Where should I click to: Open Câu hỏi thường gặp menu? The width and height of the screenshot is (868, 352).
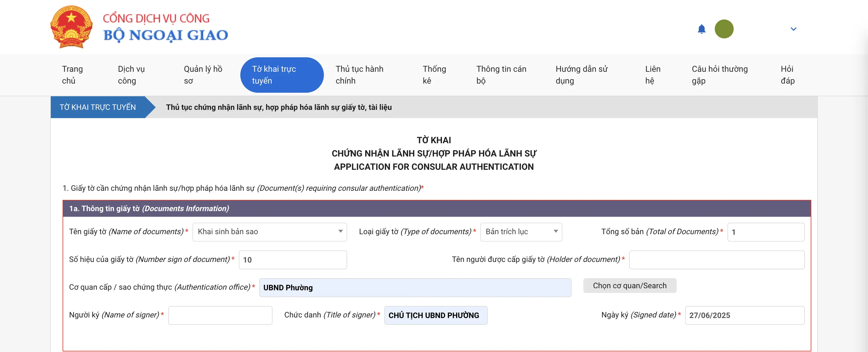pyautogui.click(x=719, y=75)
